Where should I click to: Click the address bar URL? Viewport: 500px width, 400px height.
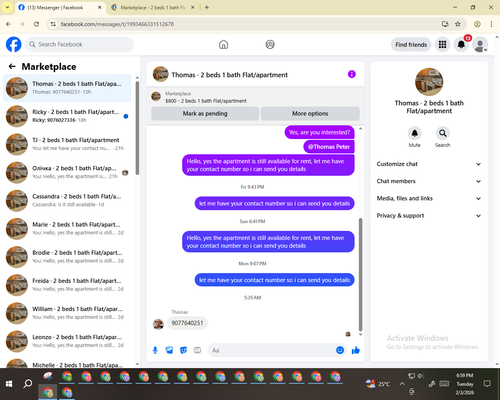[x=117, y=24]
